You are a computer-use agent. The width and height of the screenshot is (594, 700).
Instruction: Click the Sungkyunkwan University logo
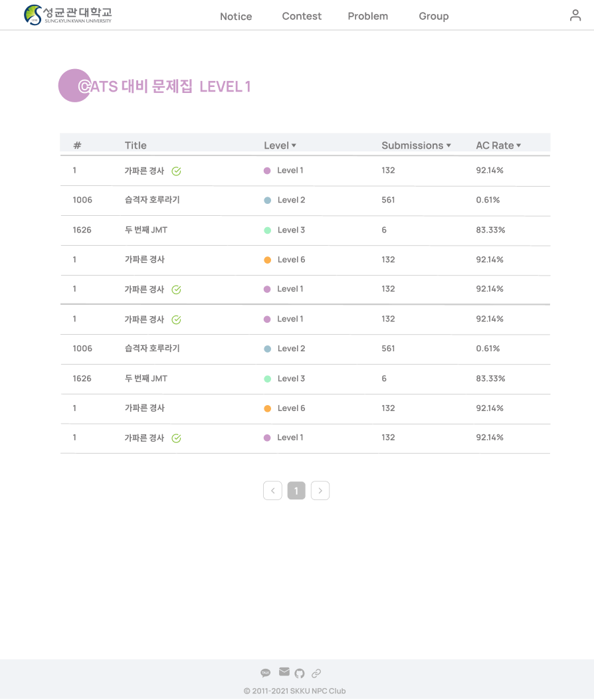(x=66, y=15)
